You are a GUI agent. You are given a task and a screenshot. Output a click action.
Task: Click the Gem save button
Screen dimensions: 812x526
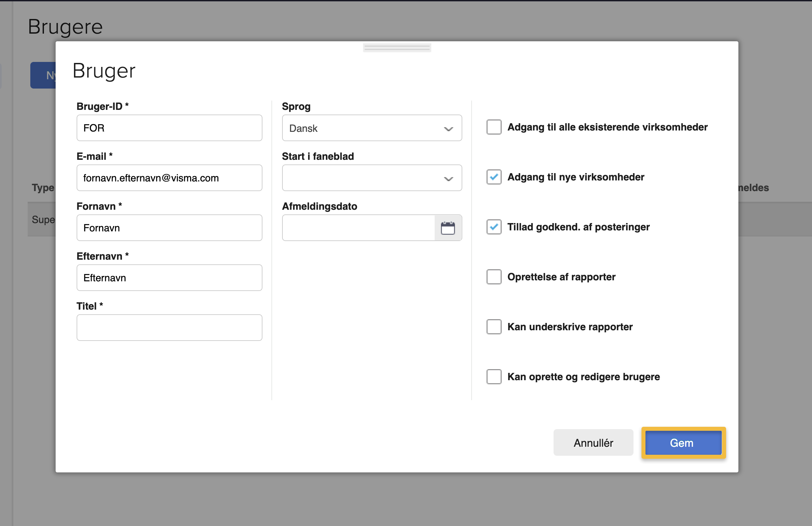683,443
